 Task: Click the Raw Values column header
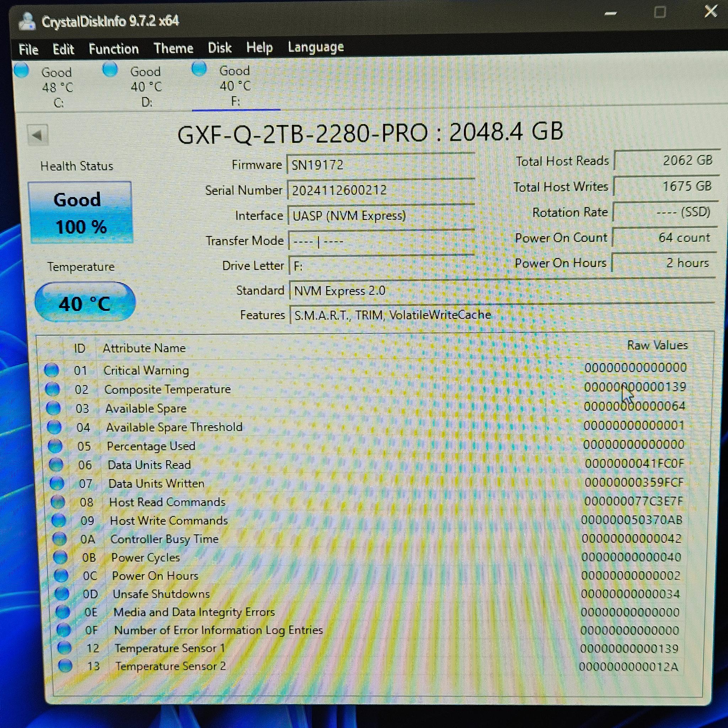(x=657, y=345)
